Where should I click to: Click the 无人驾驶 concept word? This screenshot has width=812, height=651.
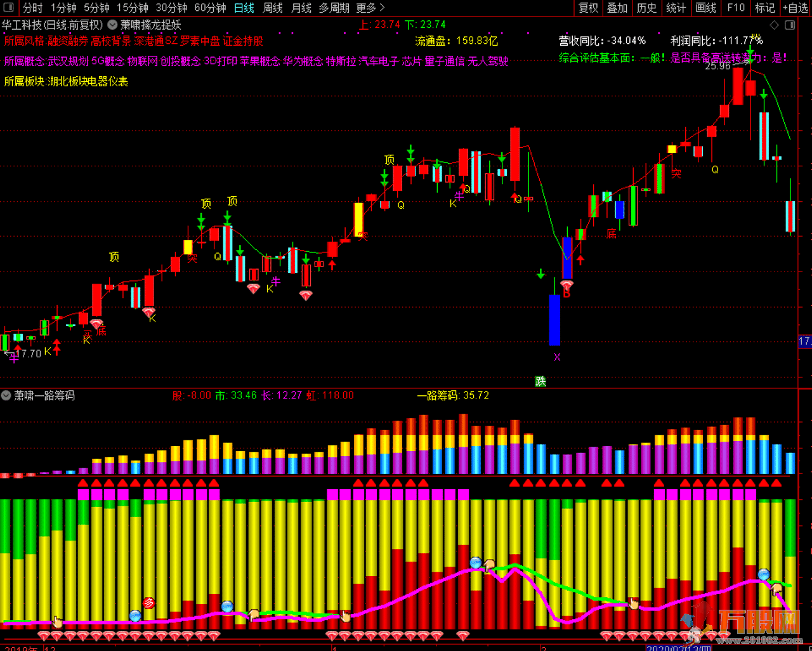(488, 61)
